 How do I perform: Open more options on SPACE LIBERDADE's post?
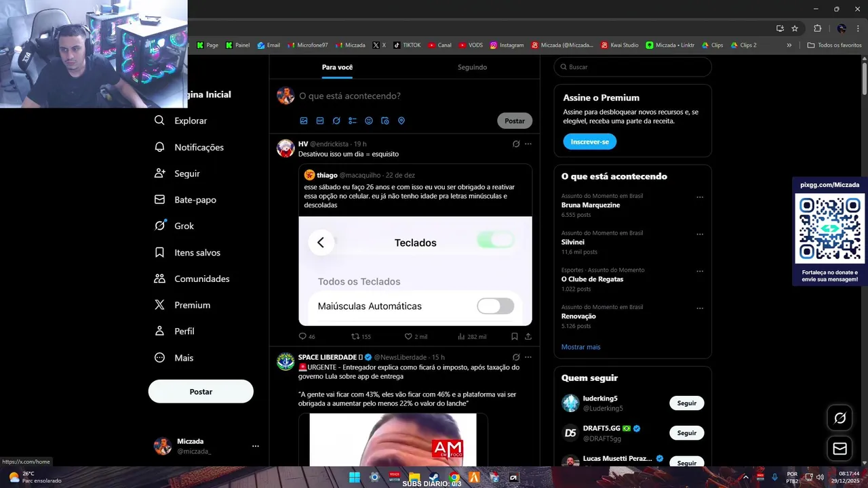[x=528, y=357]
